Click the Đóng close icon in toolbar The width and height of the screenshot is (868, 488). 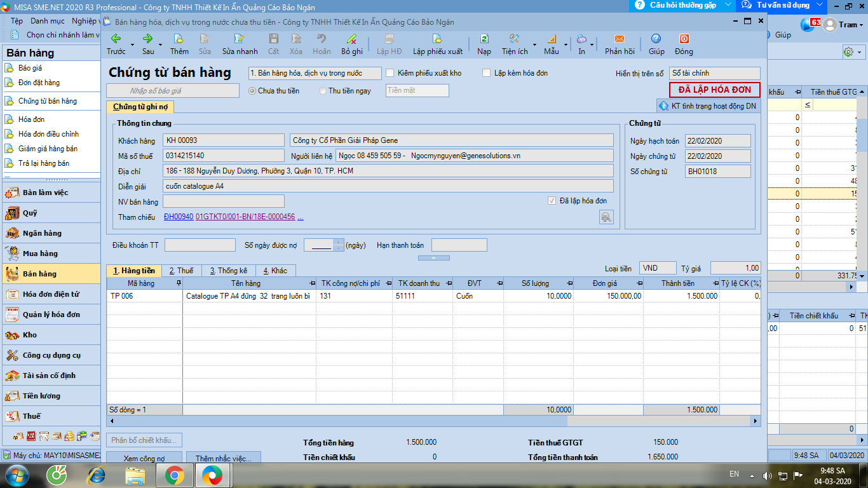[x=684, y=39]
